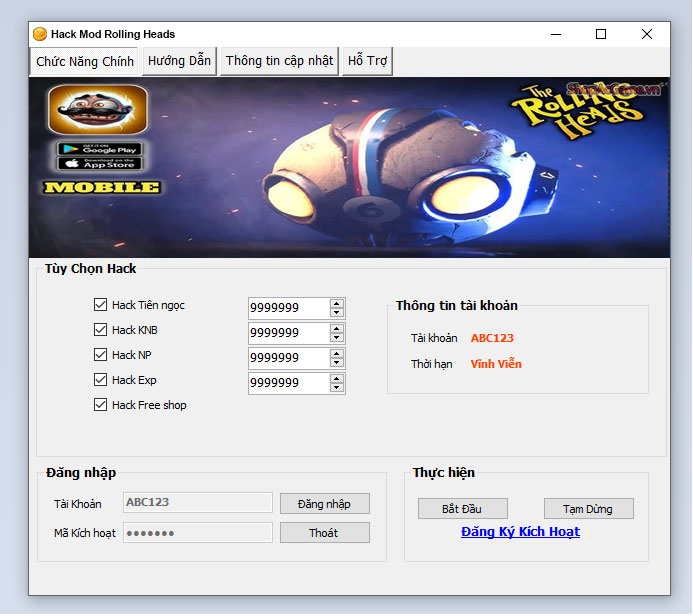Switch to the Hướng Dẫn tab
Image resolution: width=693 pixels, height=616 pixels.
tap(179, 61)
